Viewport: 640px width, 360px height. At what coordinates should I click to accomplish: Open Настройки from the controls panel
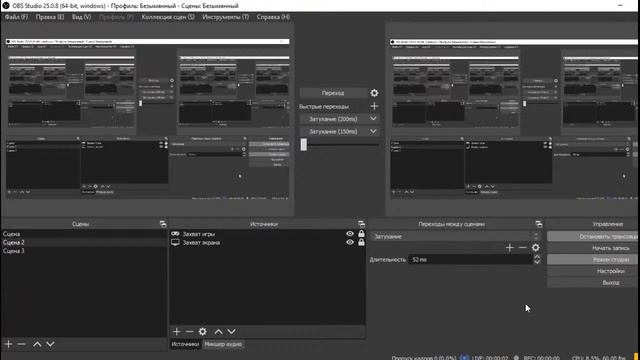(x=593, y=271)
